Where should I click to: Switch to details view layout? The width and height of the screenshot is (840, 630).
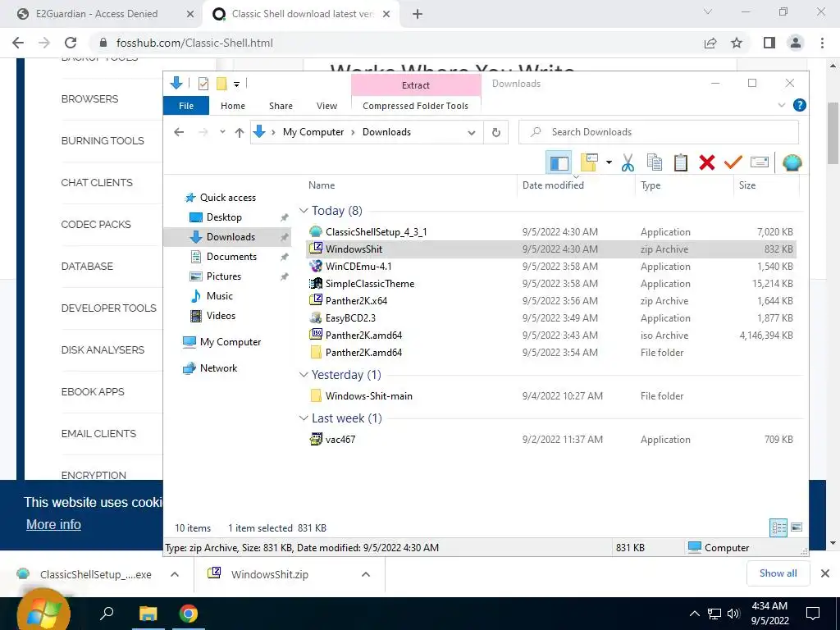[778, 527]
